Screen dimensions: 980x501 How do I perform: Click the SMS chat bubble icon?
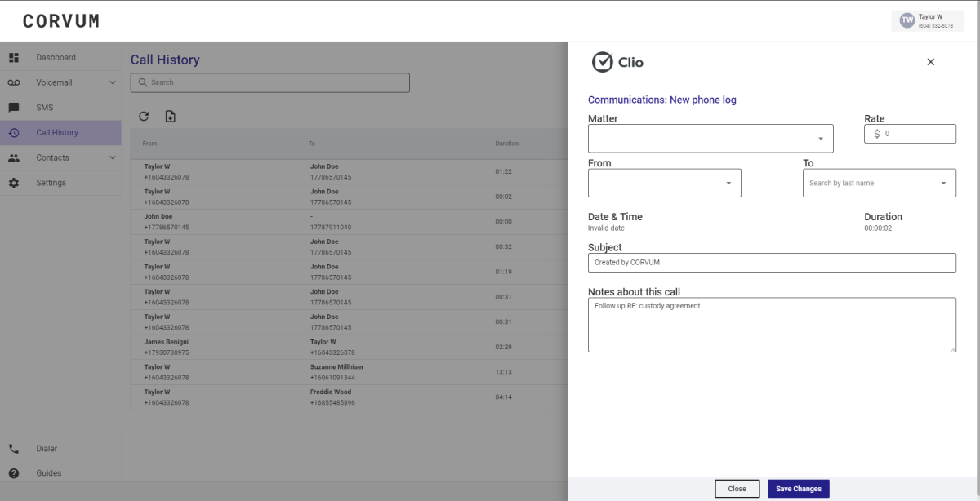point(14,108)
